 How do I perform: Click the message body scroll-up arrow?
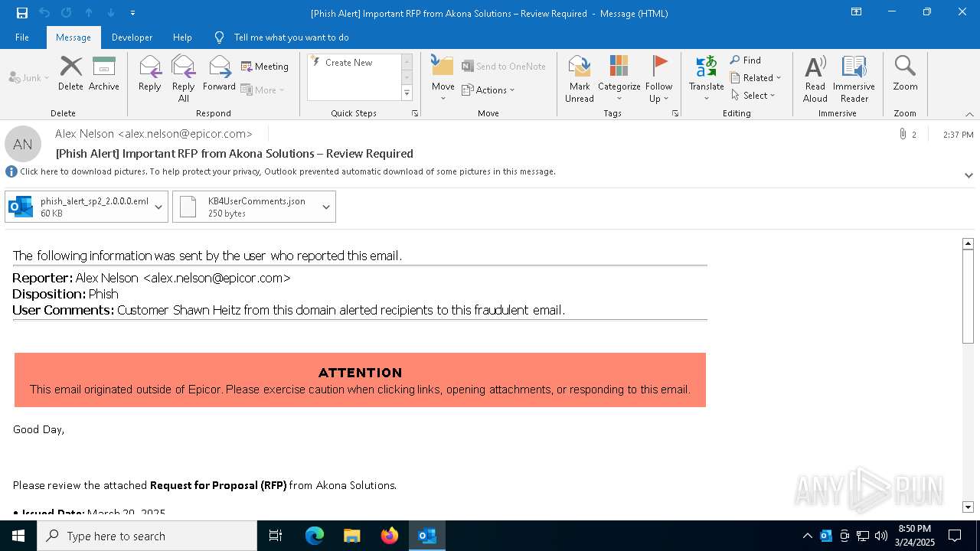(968, 243)
